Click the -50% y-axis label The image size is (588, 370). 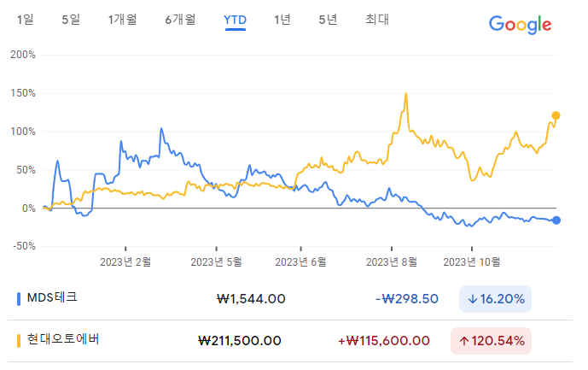point(25,246)
